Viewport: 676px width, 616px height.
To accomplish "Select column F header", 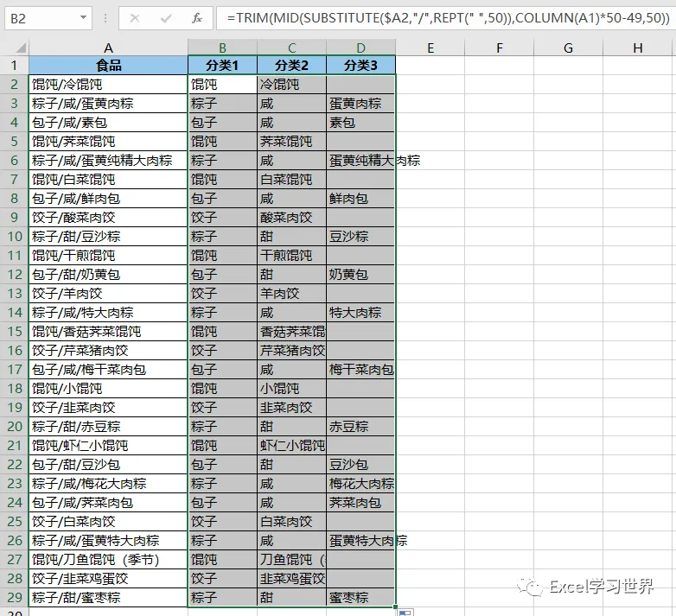I will coord(500,48).
